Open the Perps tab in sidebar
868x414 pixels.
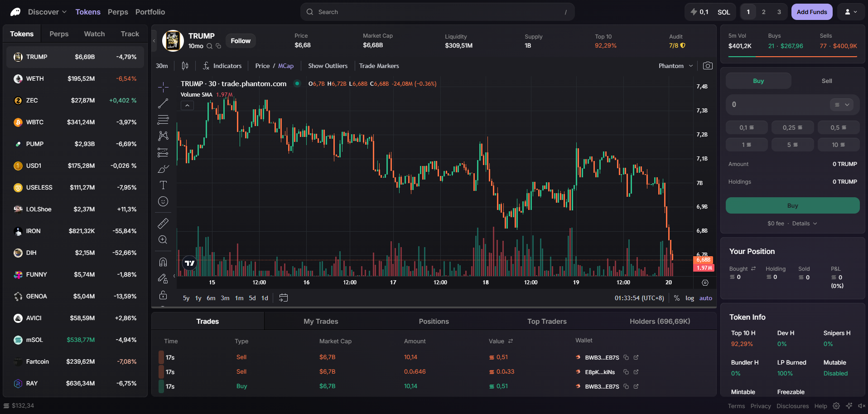click(59, 34)
